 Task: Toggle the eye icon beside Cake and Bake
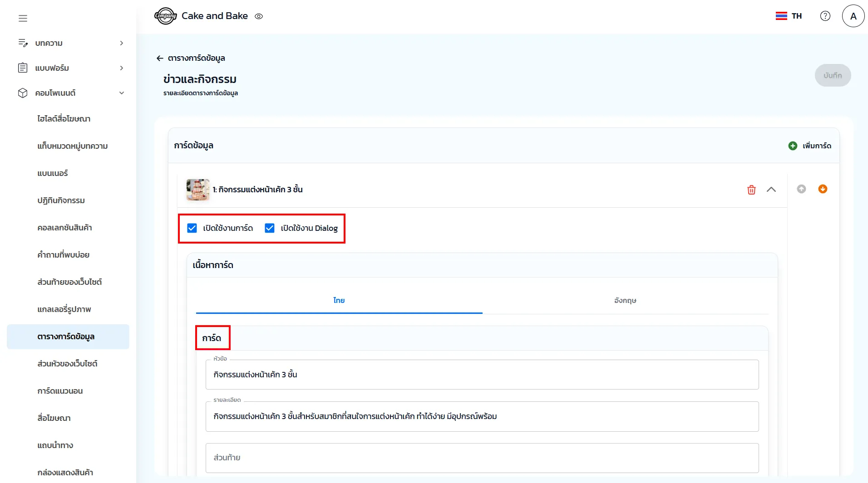click(259, 16)
